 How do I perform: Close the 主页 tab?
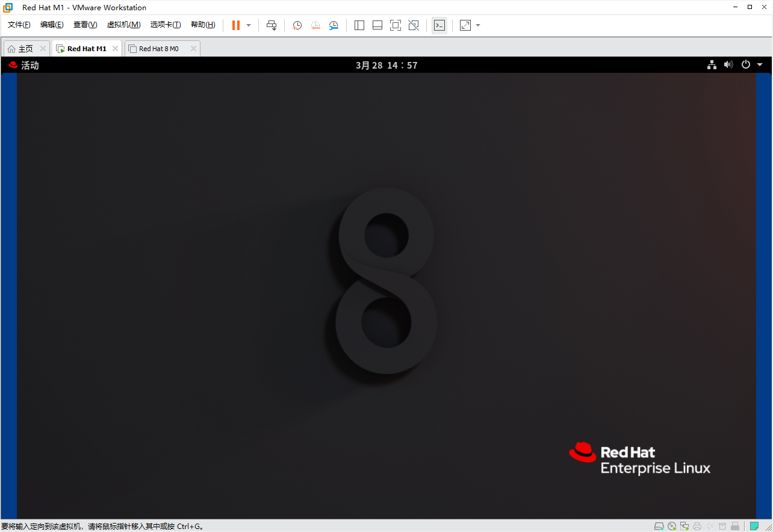pos(43,49)
